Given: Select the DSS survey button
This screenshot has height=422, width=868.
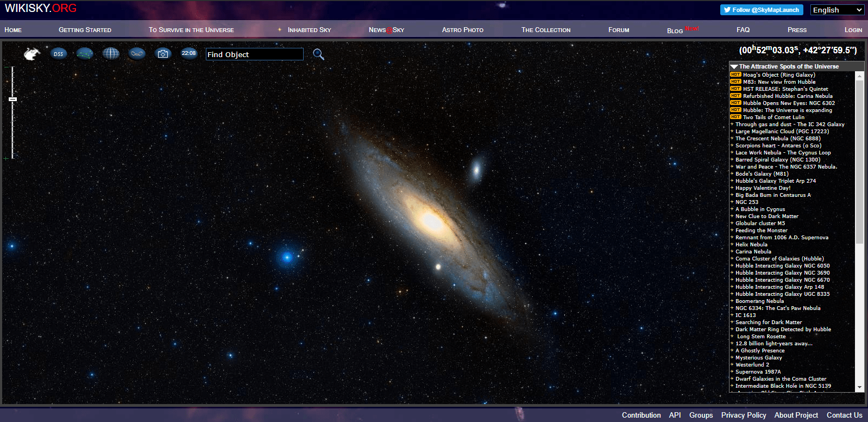Looking at the screenshot, I should pyautogui.click(x=58, y=54).
